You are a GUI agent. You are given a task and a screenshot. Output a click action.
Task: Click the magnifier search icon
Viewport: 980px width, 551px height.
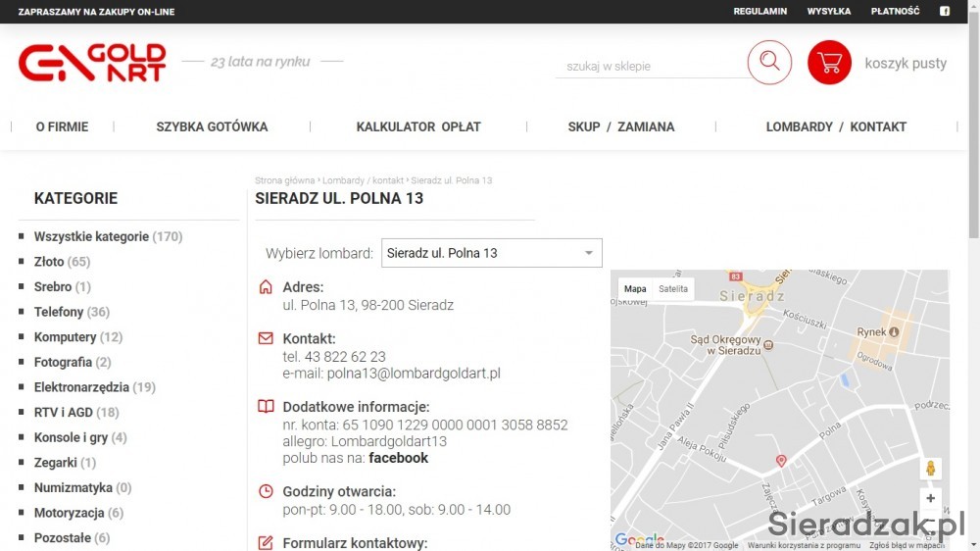click(x=769, y=63)
